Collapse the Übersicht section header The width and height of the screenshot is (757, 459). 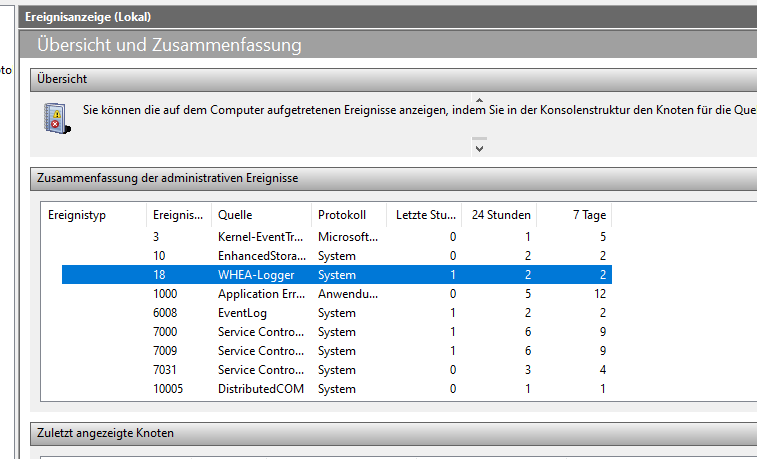coord(393,79)
